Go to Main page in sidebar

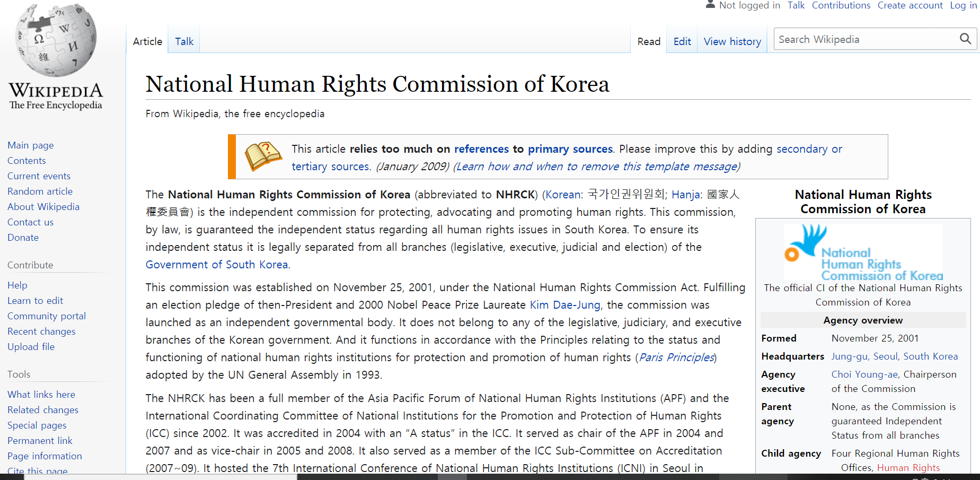[x=31, y=145]
